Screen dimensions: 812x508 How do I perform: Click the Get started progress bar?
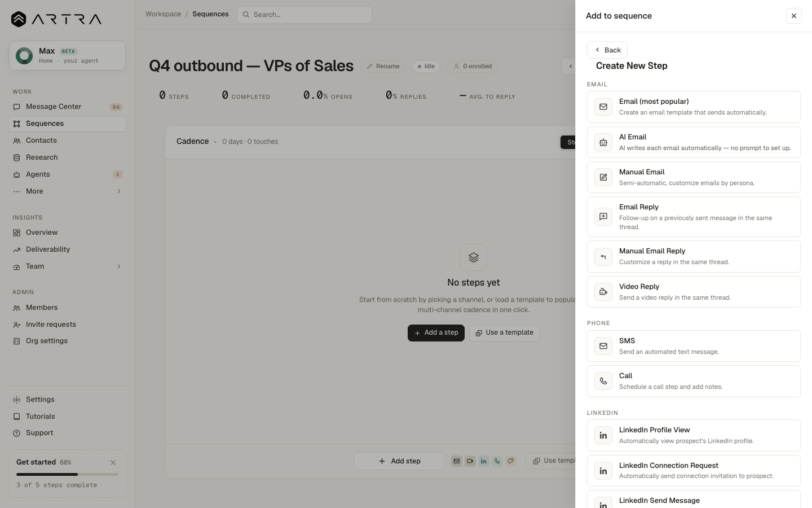pos(67,474)
